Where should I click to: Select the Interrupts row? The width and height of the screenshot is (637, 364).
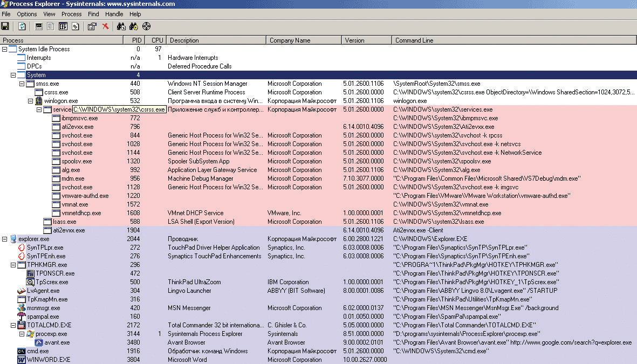318,58
